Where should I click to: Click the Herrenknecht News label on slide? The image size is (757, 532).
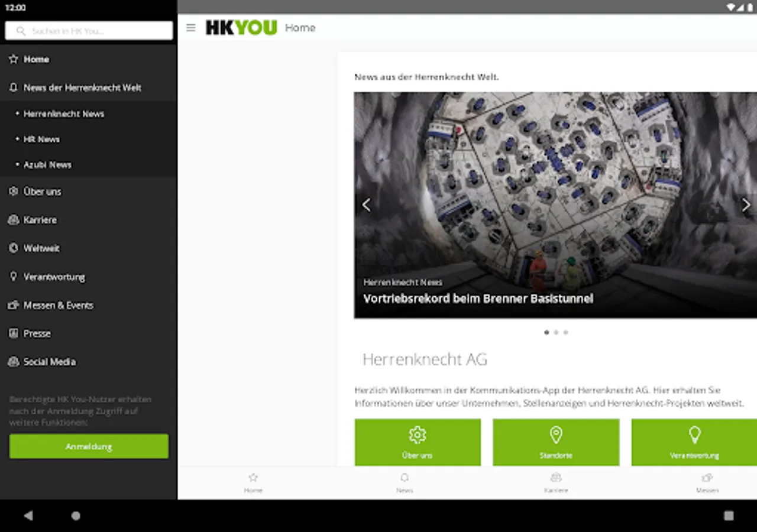tap(403, 283)
